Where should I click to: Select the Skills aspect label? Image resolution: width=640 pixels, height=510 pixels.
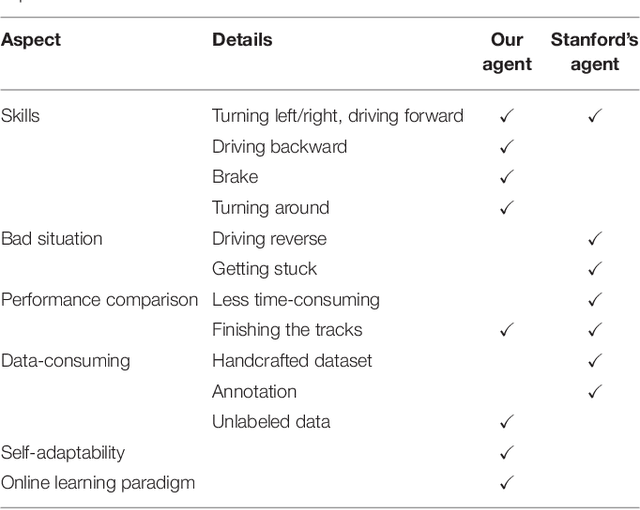point(20,116)
